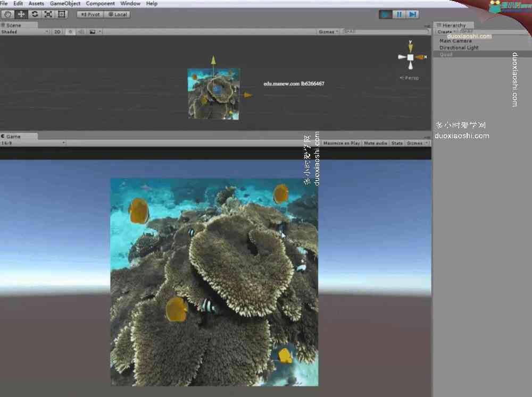Select the Move tool
Viewport: 532px width, 397px height.
tap(21, 14)
